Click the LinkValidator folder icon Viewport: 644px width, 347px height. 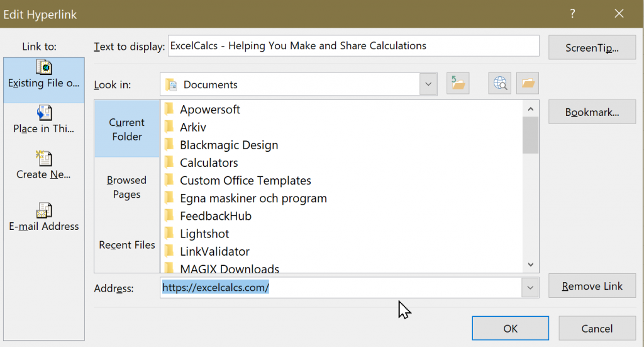pos(169,251)
